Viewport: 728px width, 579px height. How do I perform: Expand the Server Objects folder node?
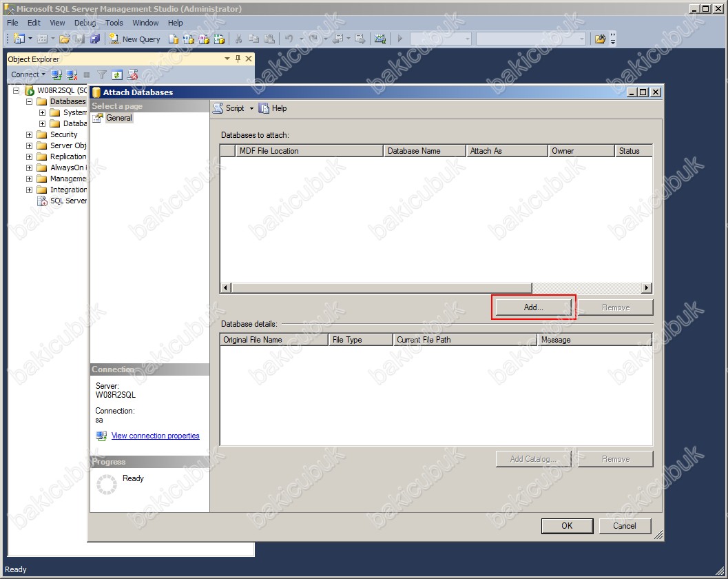pos(29,145)
